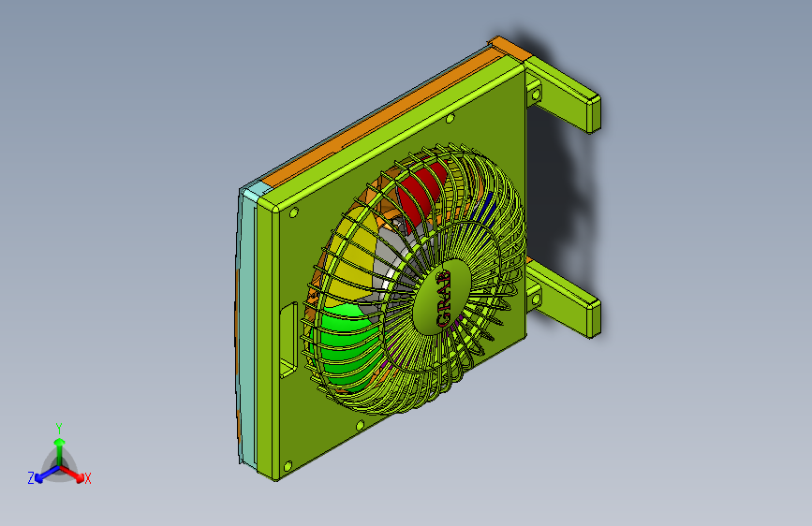
Task: Click the rectangular slot on front panel
Action: click(x=288, y=340)
